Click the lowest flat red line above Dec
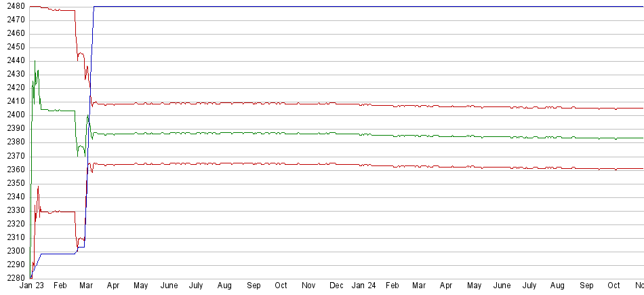The height and width of the screenshot is (295, 644). (x=336, y=163)
